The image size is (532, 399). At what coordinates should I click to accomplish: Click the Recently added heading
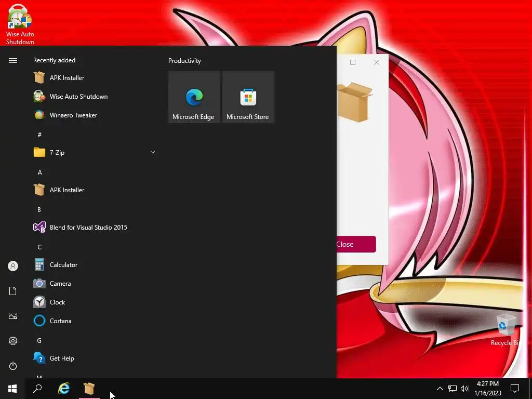pyautogui.click(x=54, y=60)
